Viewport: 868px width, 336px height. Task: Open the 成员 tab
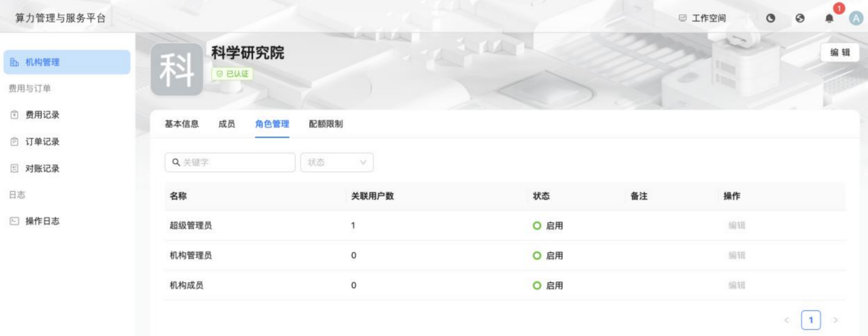[227, 124]
